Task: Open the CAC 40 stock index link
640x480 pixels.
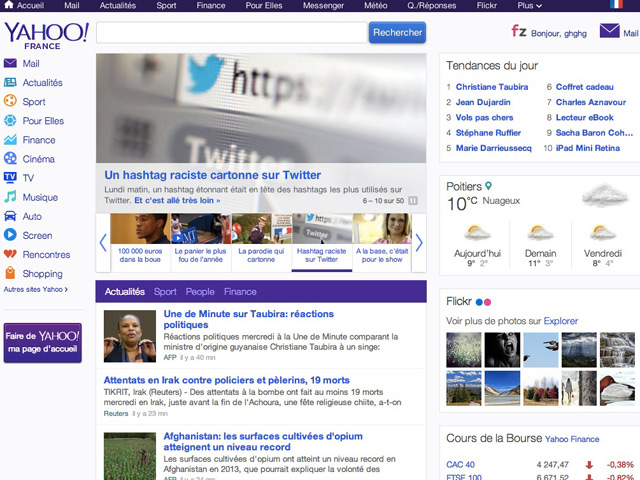Action: (460, 464)
